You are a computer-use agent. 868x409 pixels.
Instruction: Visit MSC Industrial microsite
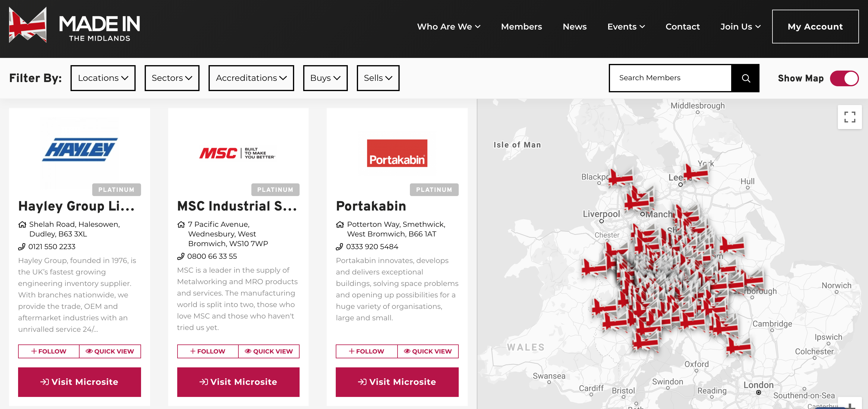[238, 382]
